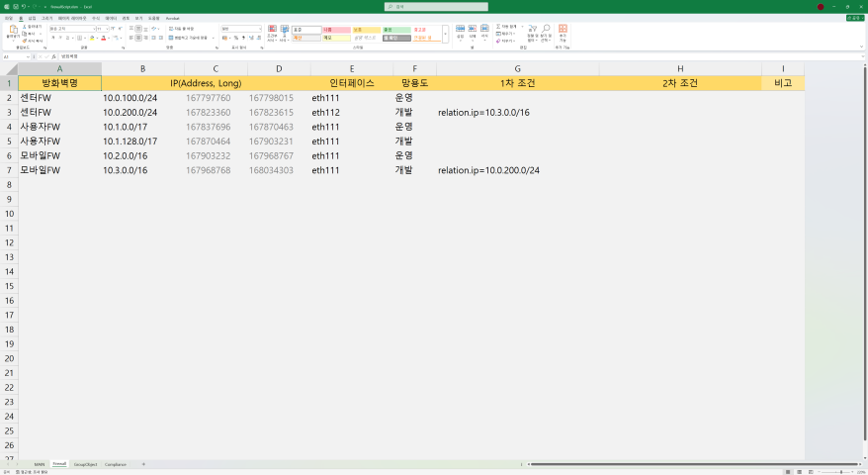Click Increase Font Size icon
Screen dimensions: 868x475
pos(113,29)
